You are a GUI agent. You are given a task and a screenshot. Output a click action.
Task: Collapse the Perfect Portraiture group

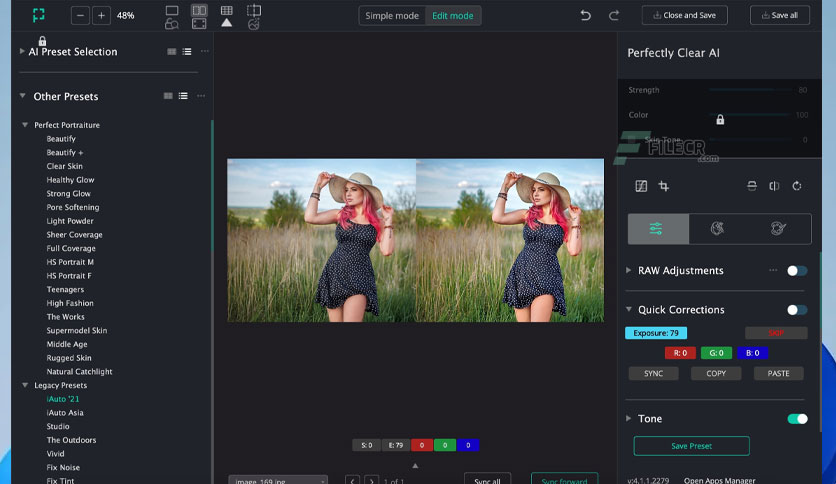[x=25, y=125]
